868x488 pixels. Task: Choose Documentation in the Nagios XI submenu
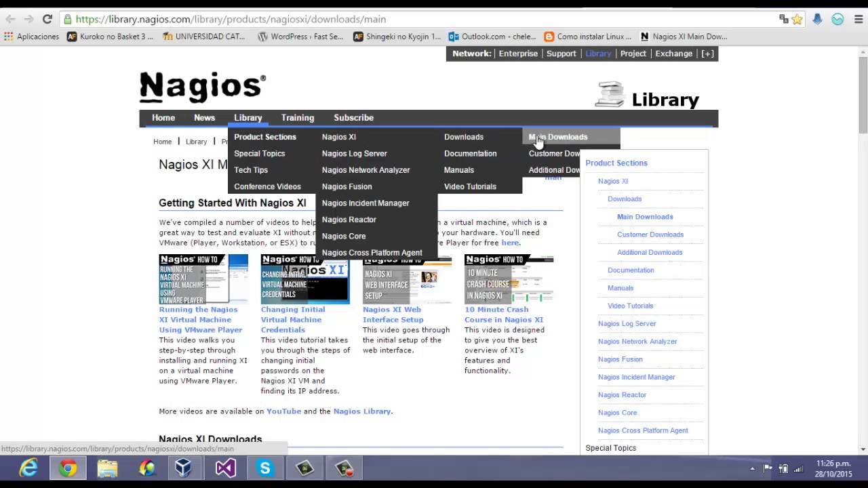tap(470, 153)
